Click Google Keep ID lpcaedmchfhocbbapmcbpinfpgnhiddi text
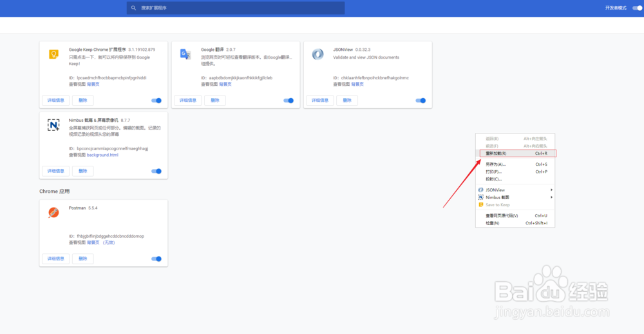 point(111,78)
